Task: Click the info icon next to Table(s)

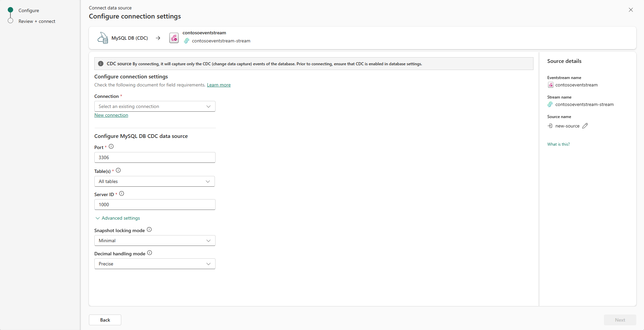Action: coord(118,171)
